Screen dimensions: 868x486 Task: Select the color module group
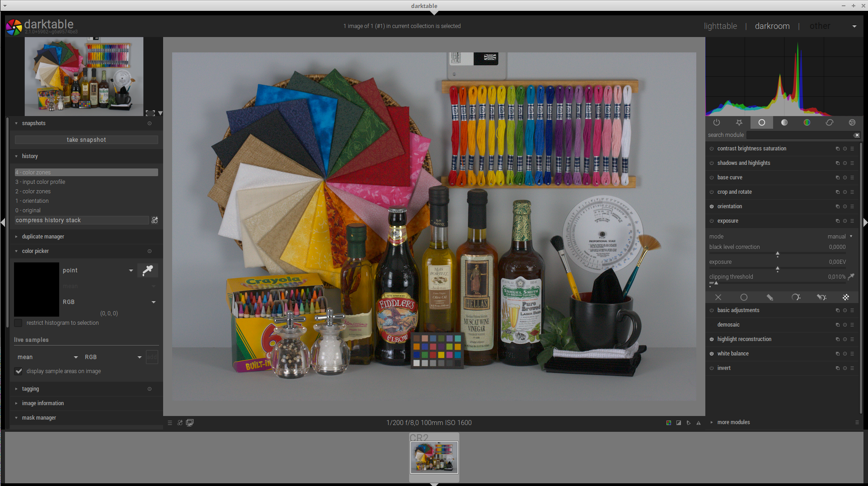(x=807, y=122)
